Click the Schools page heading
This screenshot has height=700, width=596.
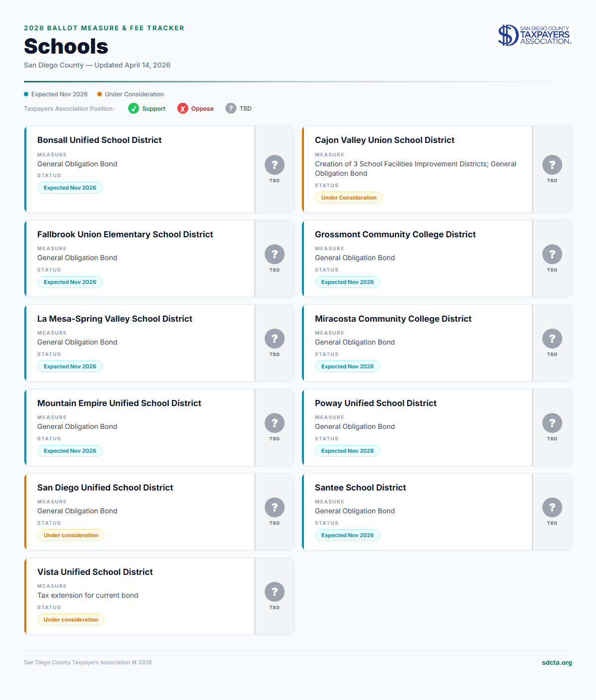coord(66,46)
